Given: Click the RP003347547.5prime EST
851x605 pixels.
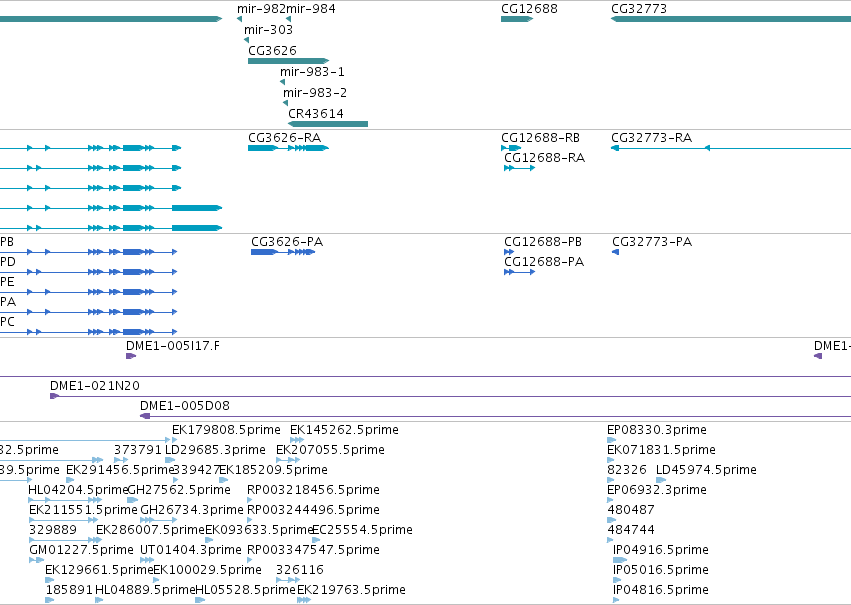Looking at the screenshot, I should click(x=250, y=561).
